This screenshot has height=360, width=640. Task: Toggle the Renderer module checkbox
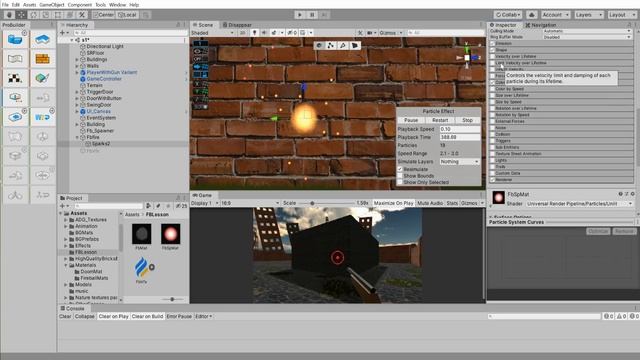492,180
